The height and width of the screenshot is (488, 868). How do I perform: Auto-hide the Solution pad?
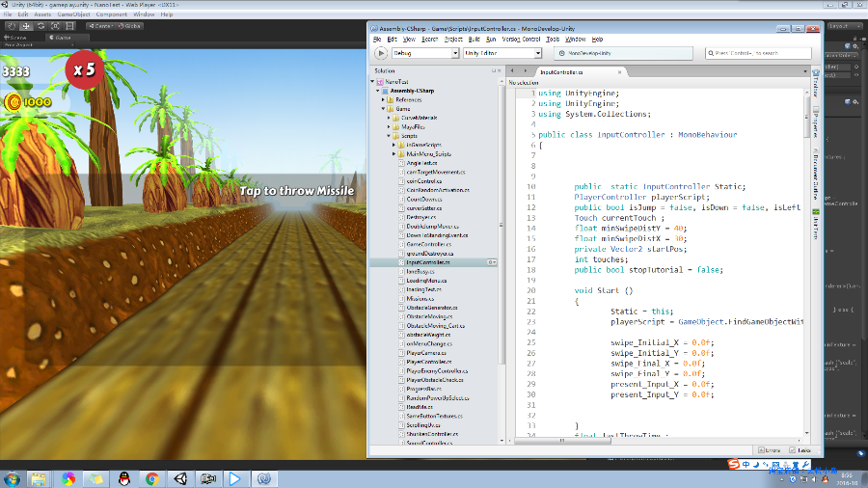pos(493,70)
